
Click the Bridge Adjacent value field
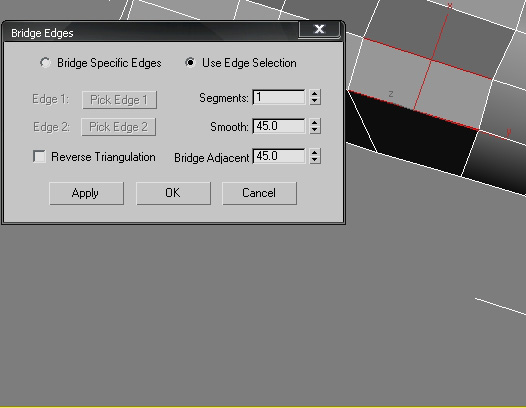[279, 156]
